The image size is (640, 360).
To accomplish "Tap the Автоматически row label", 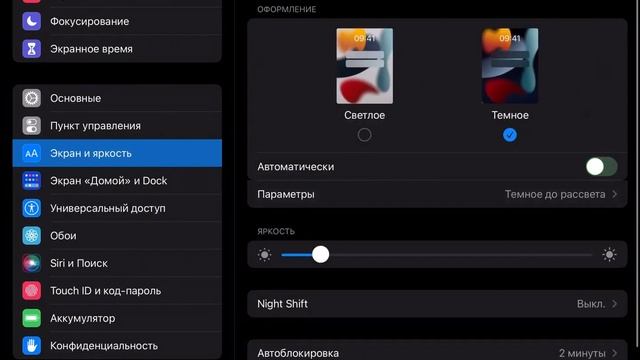I will (x=296, y=167).
